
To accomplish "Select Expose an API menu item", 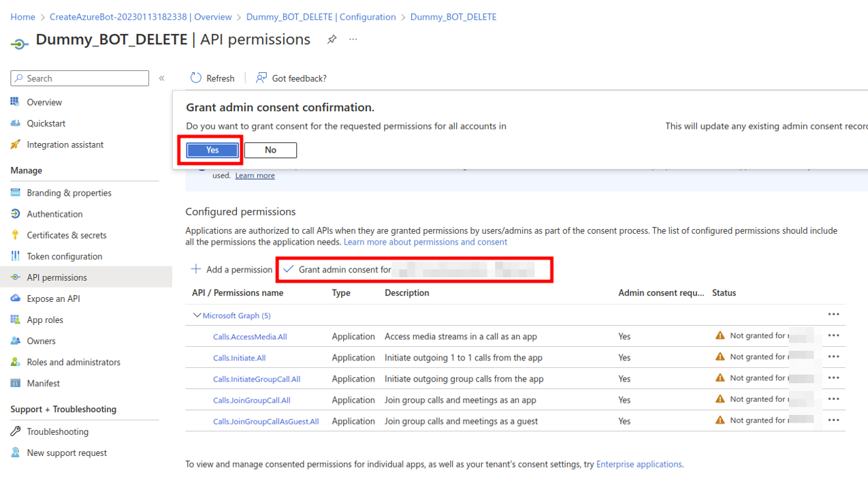I will pyautogui.click(x=53, y=298).
